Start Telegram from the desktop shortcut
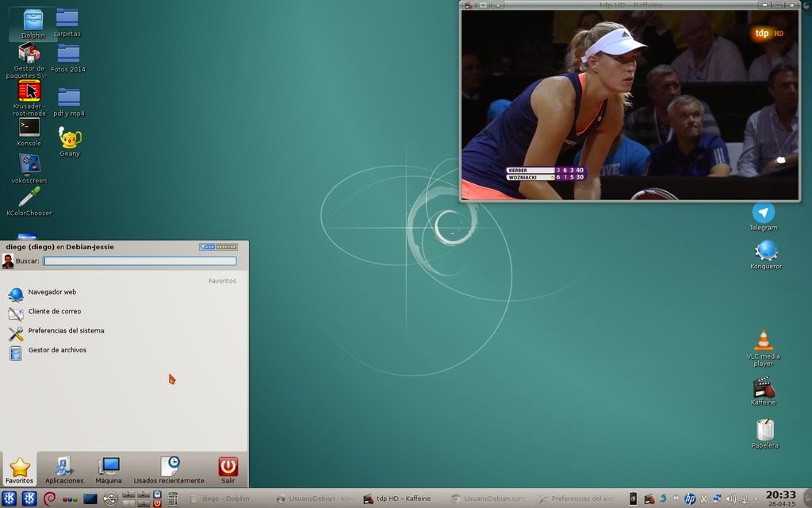812x508 pixels. coord(762,211)
